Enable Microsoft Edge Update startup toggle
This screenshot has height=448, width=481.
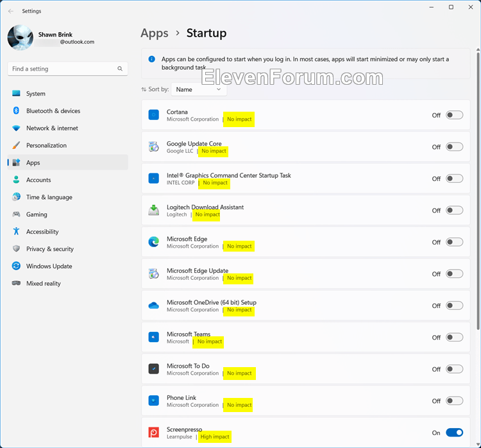click(x=454, y=273)
